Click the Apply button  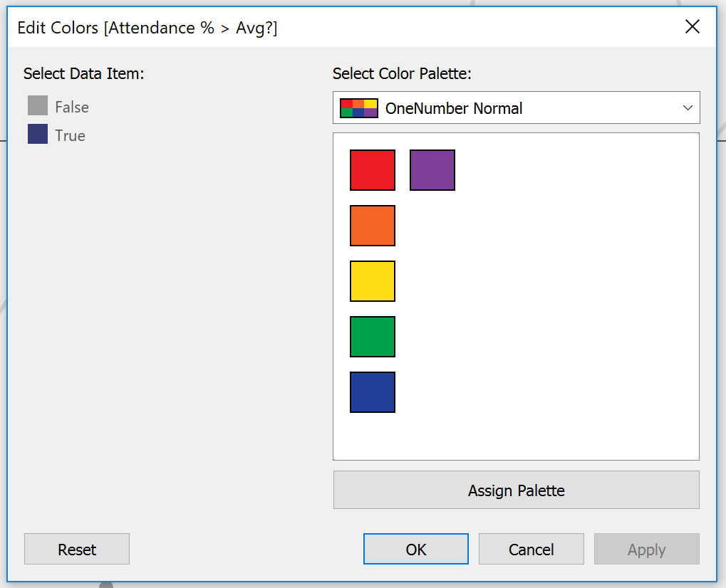[x=646, y=549]
